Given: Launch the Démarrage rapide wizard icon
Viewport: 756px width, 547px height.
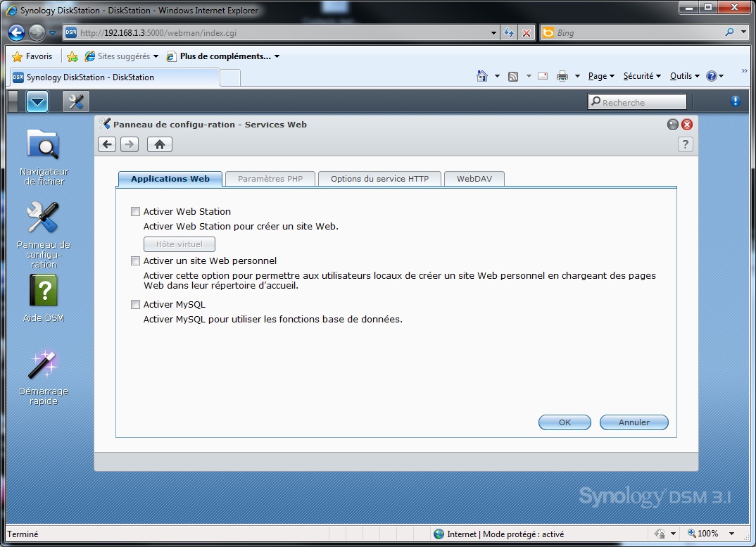Looking at the screenshot, I should pyautogui.click(x=44, y=377).
